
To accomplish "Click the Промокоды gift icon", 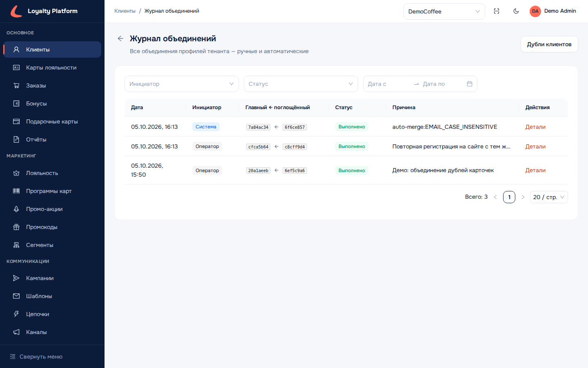I will pyautogui.click(x=16, y=227).
